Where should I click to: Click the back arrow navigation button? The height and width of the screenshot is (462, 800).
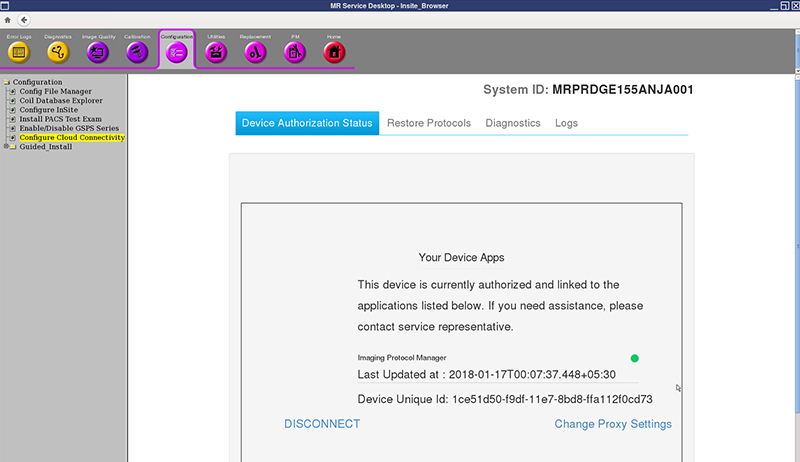[x=23, y=20]
